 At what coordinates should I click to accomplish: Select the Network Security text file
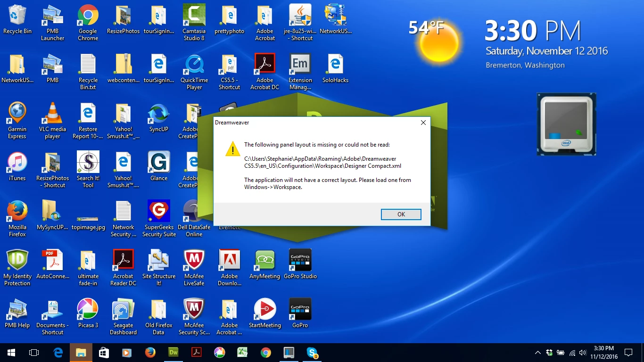[x=124, y=219]
